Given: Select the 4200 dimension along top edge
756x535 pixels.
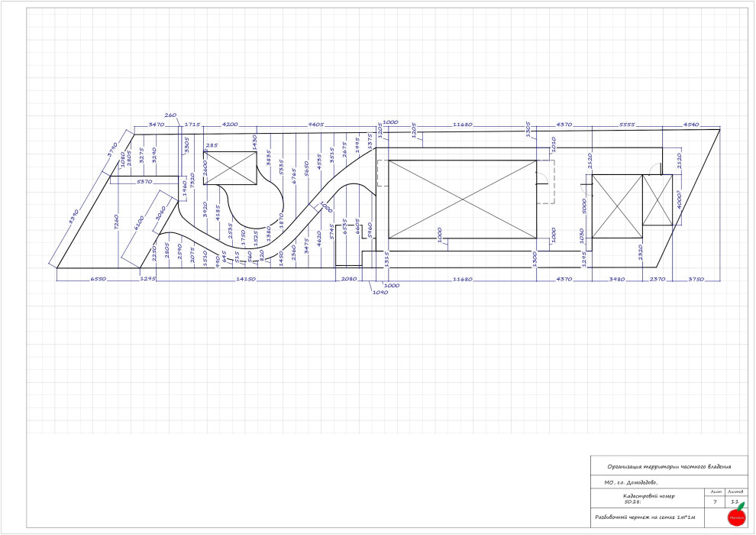Looking at the screenshot, I should coord(230,124).
